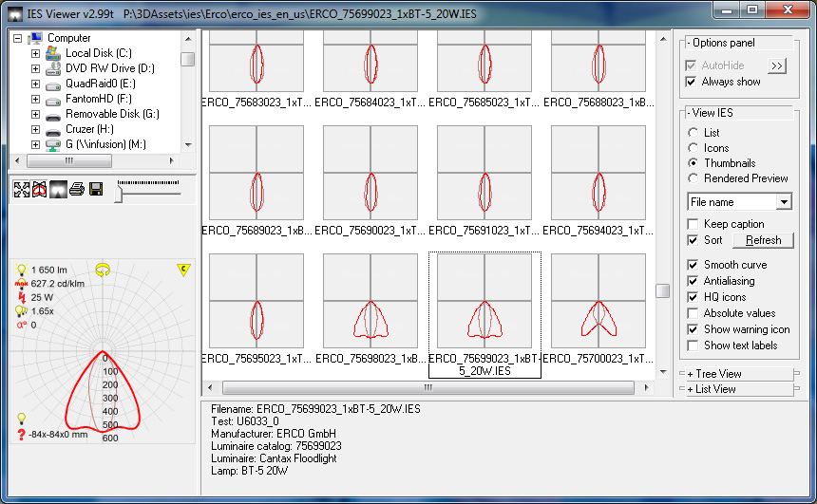The width and height of the screenshot is (817, 504).
Task: Expand the Local Disk (C:) tree node
Action: [35, 53]
